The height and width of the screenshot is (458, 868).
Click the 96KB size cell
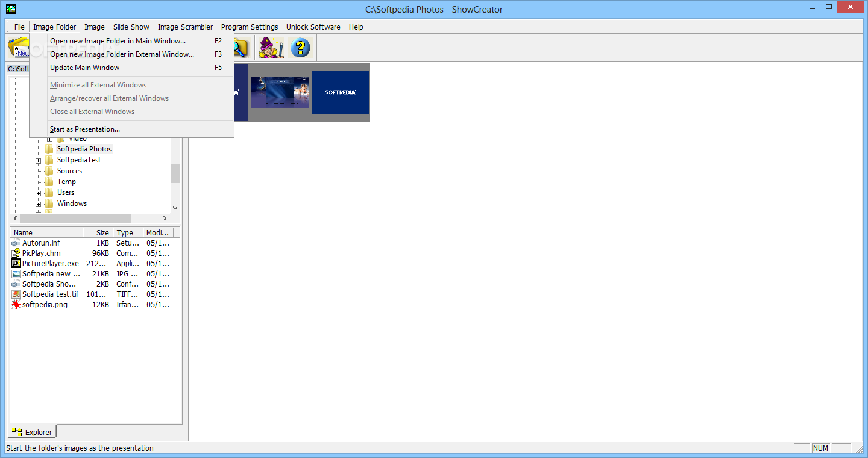101,253
